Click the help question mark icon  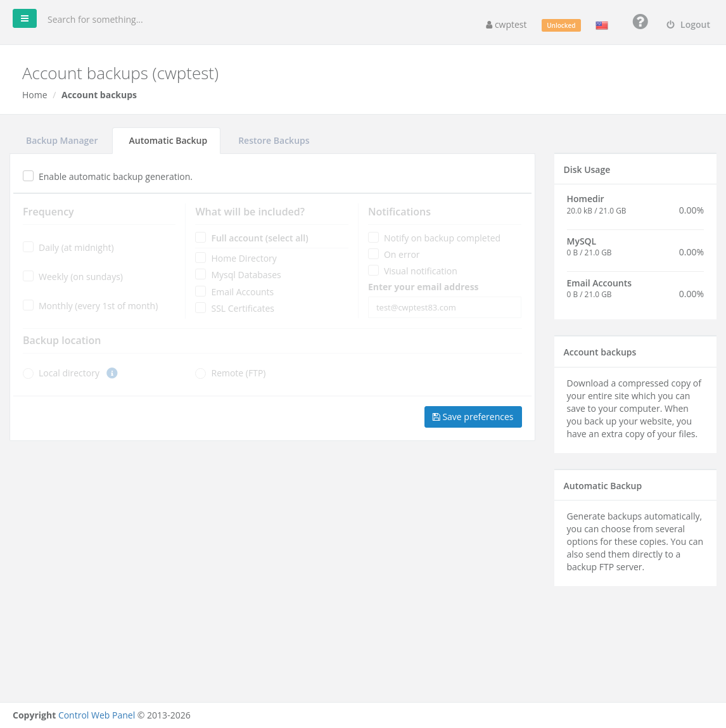(x=640, y=22)
